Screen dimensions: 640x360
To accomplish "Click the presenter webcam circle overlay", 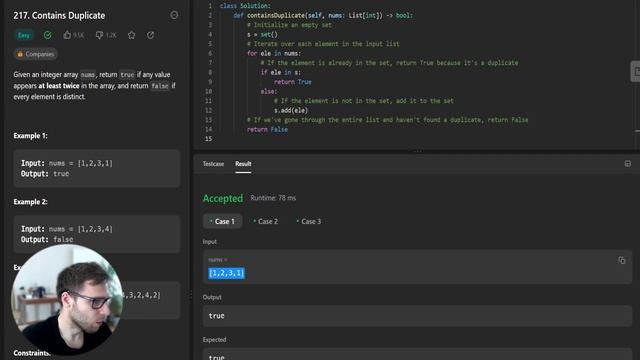I will [67, 300].
